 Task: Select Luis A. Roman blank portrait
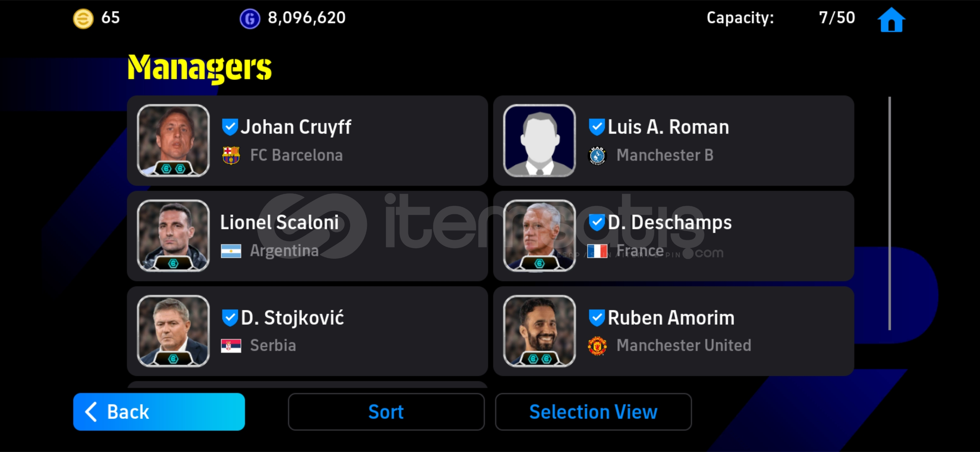click(539, 141)
